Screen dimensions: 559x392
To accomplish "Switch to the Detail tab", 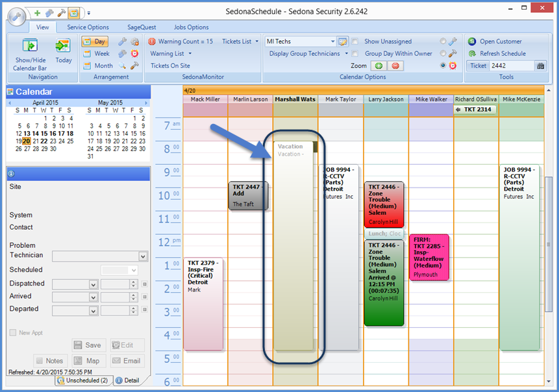I will coord(128,380).
